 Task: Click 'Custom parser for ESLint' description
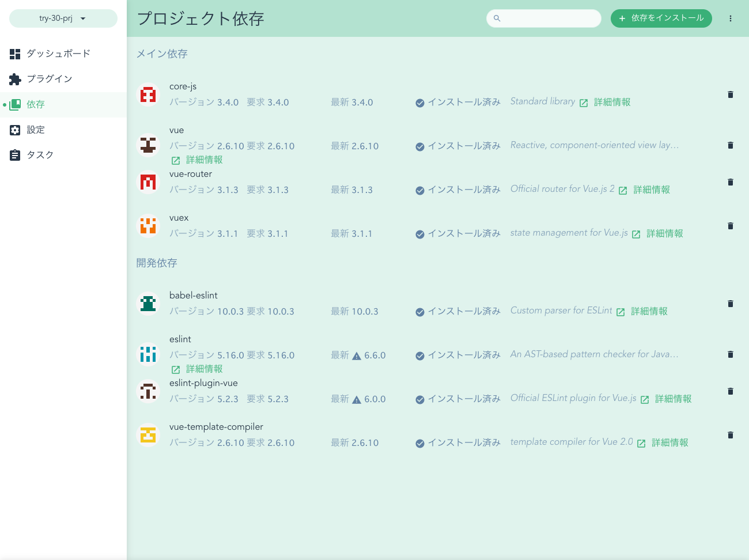(x=561, y=311)
